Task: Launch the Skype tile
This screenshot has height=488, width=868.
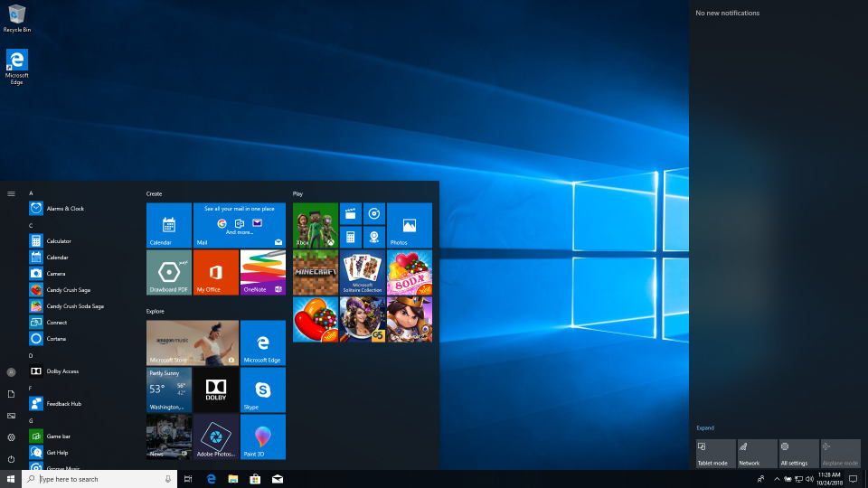Action: click(262, 389)
